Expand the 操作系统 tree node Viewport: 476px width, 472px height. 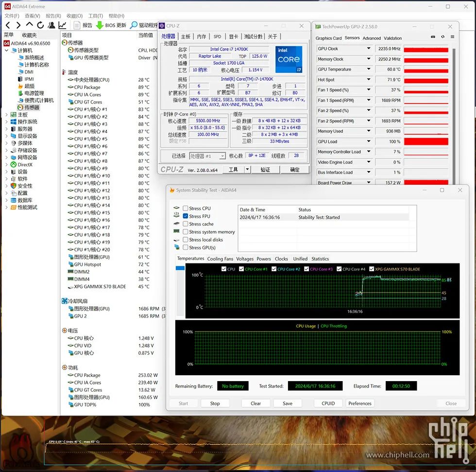click(6, 122)
